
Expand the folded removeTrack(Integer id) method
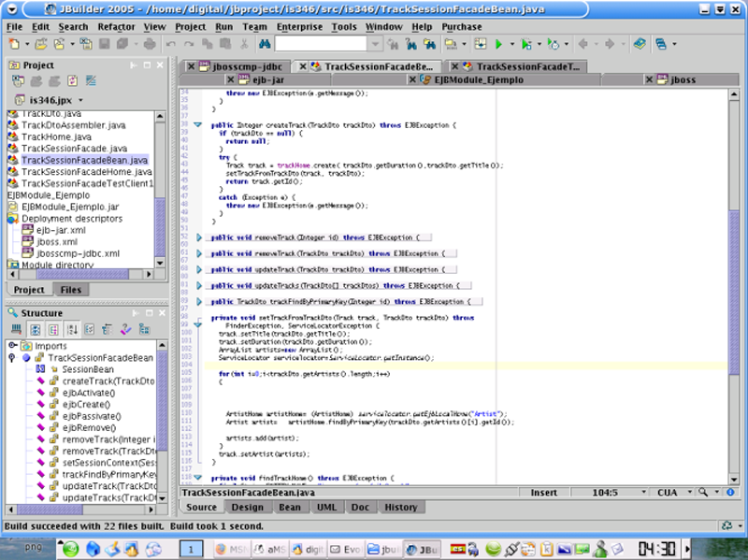tap(198, 238)
